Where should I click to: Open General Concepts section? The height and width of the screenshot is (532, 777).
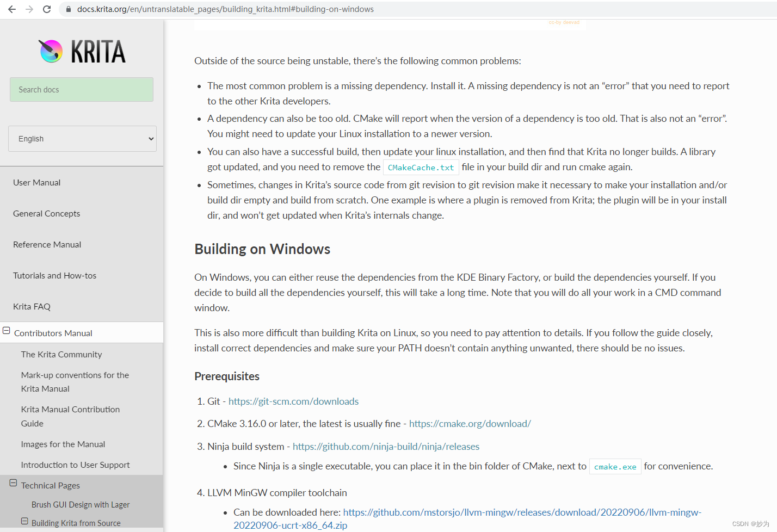pyautogui.click(x=46, y=213)
